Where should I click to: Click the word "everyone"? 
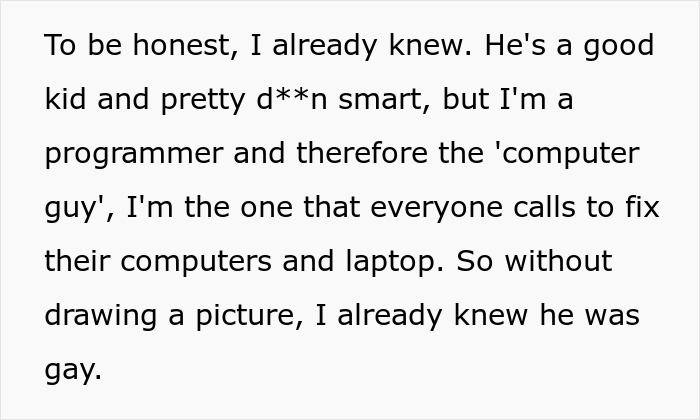437,209
